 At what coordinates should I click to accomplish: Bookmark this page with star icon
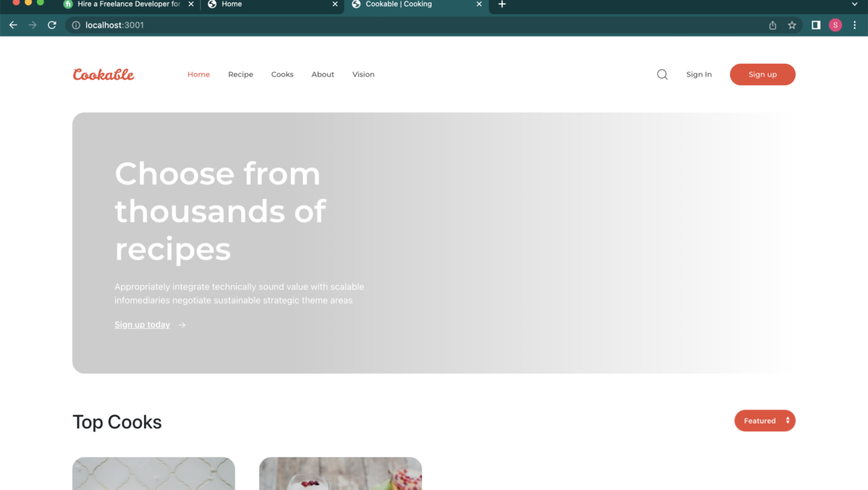pyautogui.click(x=792, y=25)
